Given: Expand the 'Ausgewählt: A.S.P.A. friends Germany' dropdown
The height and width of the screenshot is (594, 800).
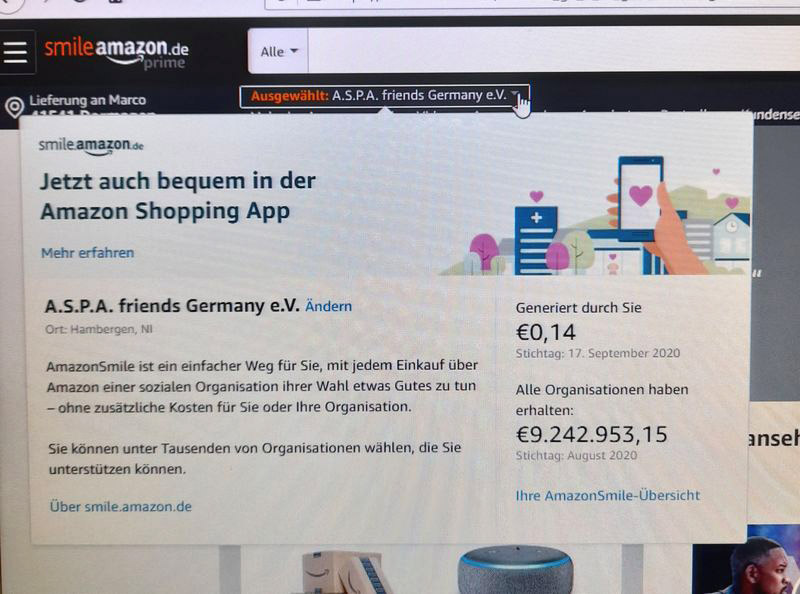Looking at the screenshot, I should pyautogui.click(x=384, y=96).
